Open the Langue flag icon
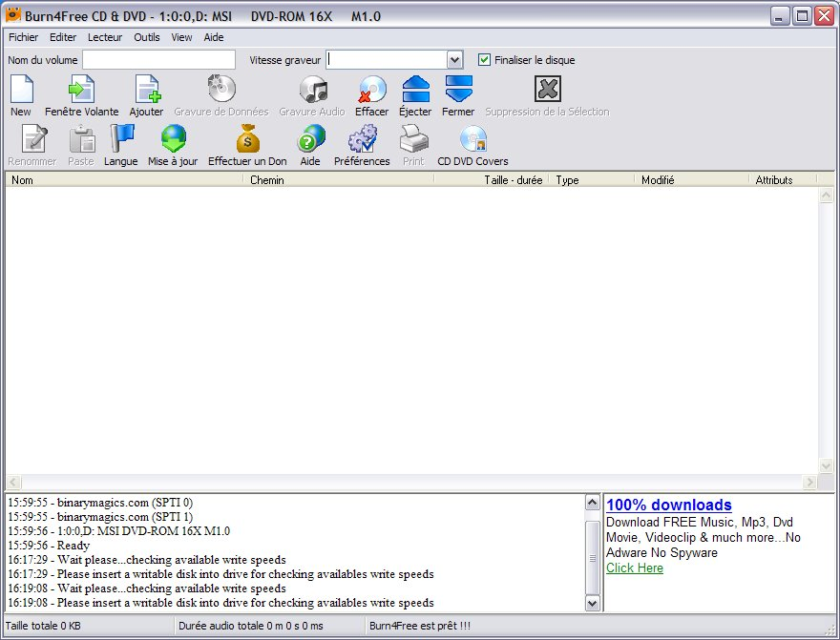This screenshot has height=640, width=840. pyautogui.click(x=122, y=138)
